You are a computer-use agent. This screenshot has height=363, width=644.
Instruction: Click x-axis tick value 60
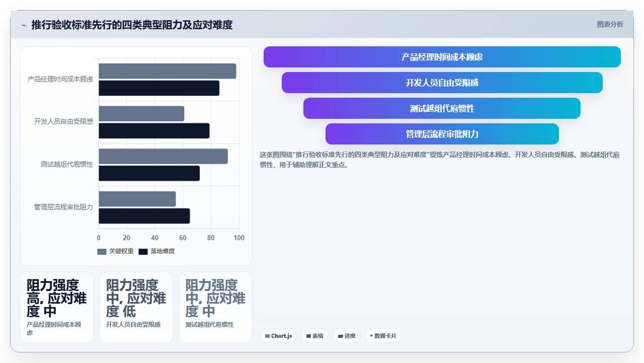click(x=183, y=238)
